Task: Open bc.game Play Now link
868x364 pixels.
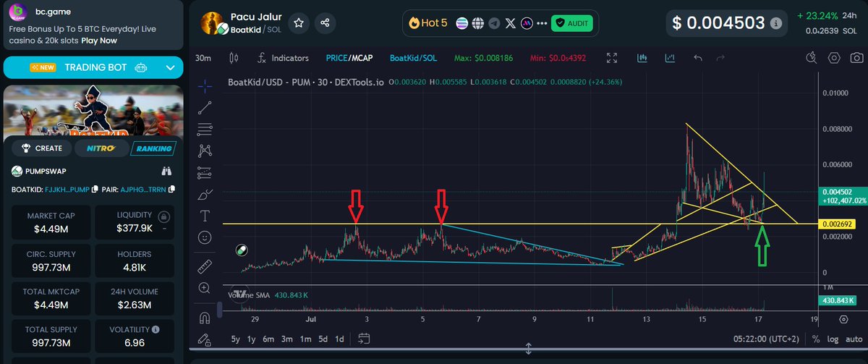Action: pyautogui.click(x=99, y=41)
